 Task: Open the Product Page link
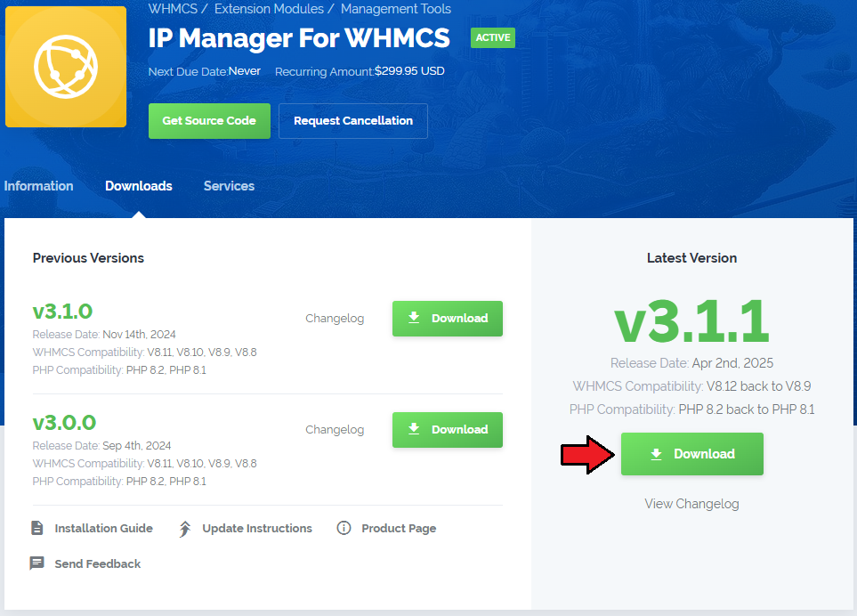click(399, 528)
